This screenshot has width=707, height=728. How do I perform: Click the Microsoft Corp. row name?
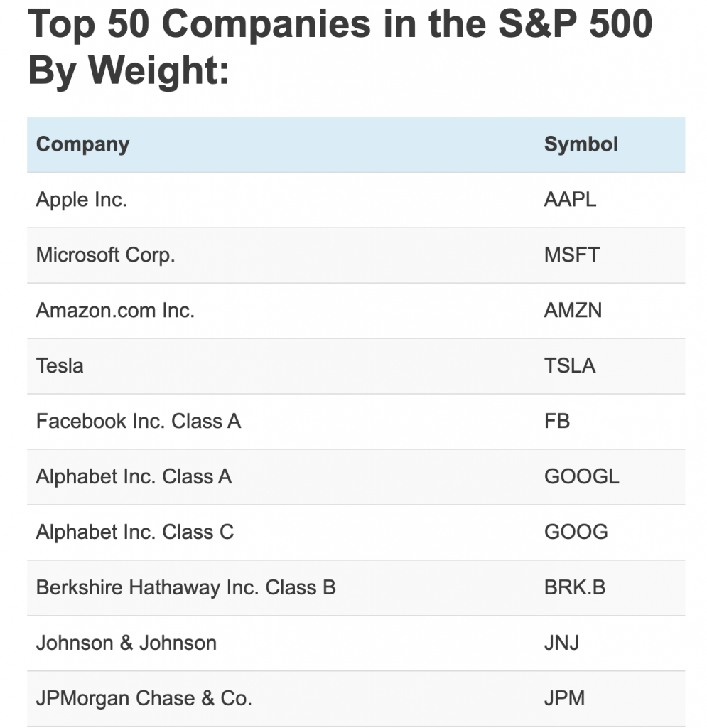click(x=105, y=255)
